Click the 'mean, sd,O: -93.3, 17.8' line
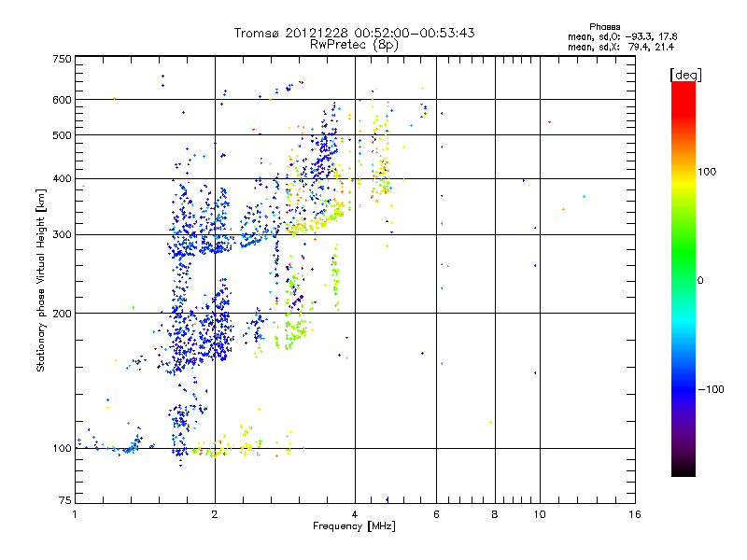This screenshot has width=747, height=560. point(622,36)
